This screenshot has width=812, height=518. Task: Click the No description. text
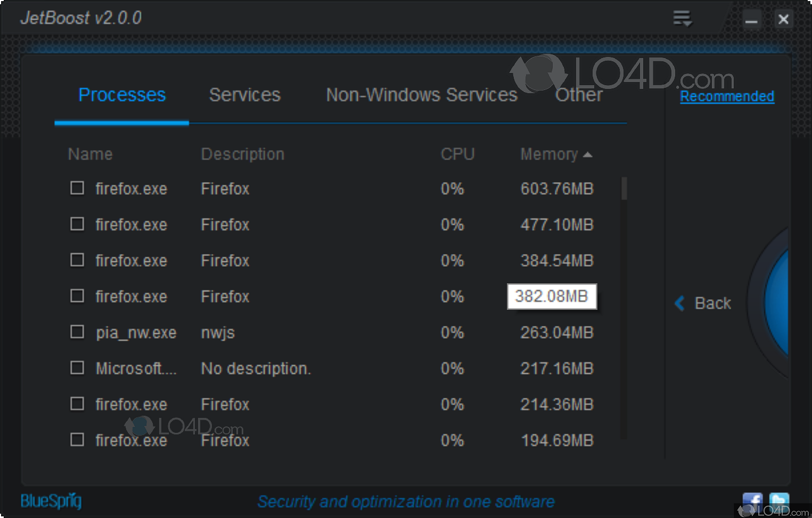tap(256, 368)
